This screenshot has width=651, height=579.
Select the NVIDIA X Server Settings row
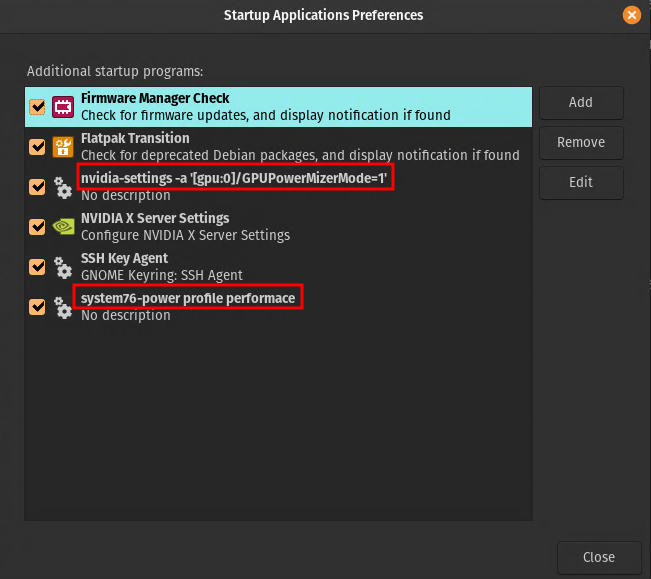click(155, 219)
